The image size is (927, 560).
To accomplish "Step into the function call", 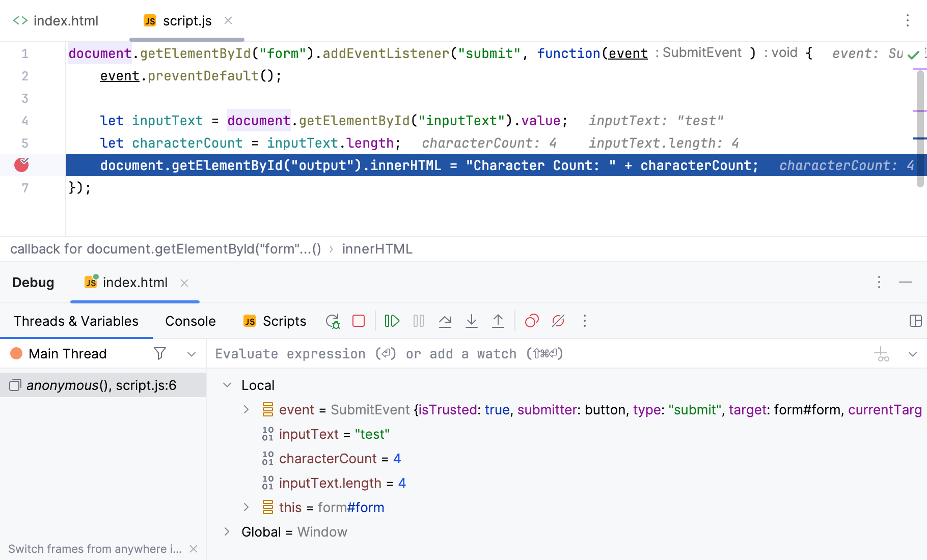I will coord(472,321).
